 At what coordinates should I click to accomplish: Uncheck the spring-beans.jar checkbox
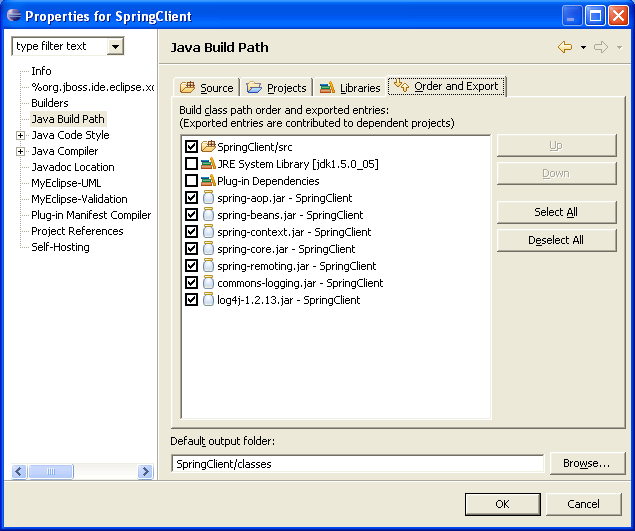(x=191, y=214)
